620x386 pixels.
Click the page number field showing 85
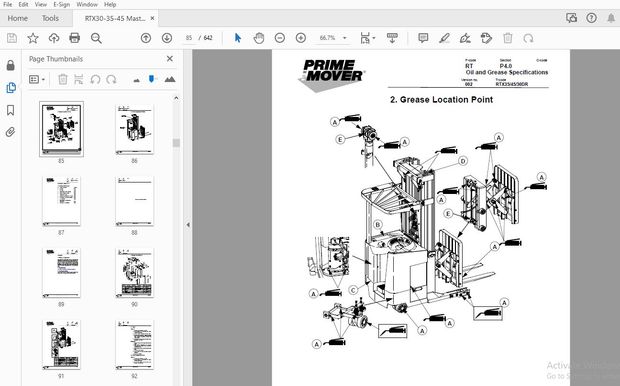(189, 38)
